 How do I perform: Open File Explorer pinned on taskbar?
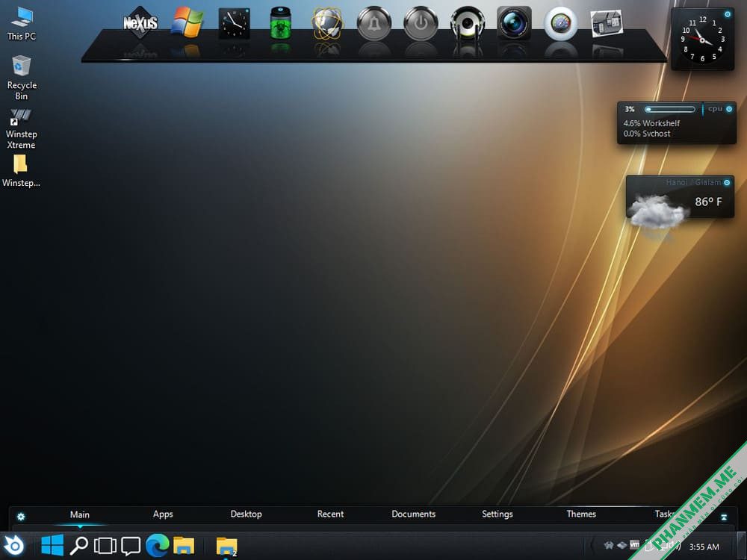pos(184,546)
